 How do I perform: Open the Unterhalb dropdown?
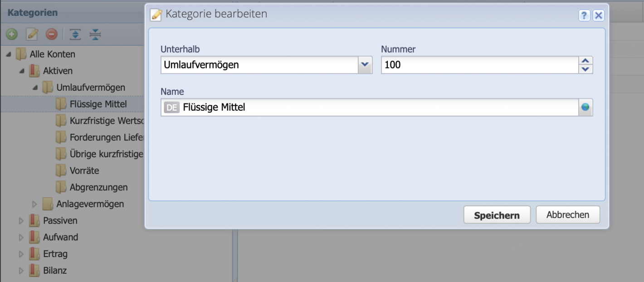click(x=366, y=65)
